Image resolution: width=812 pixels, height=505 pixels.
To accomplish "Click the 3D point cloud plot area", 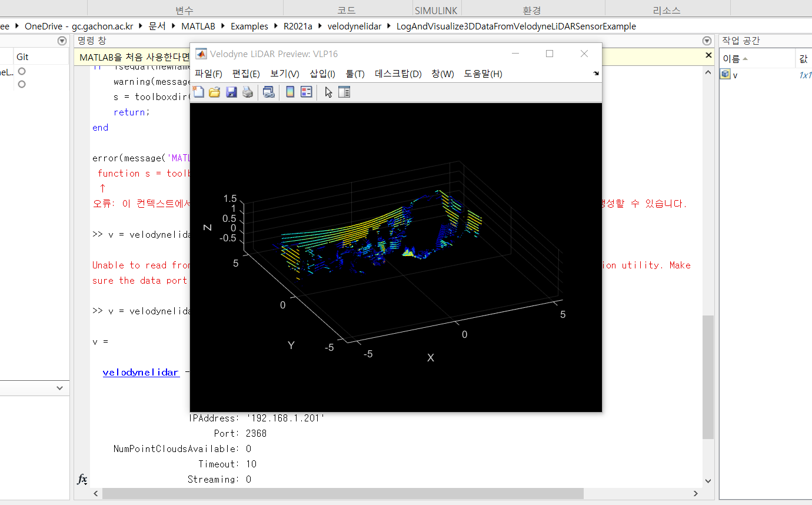I will click(x=395, y=257).
